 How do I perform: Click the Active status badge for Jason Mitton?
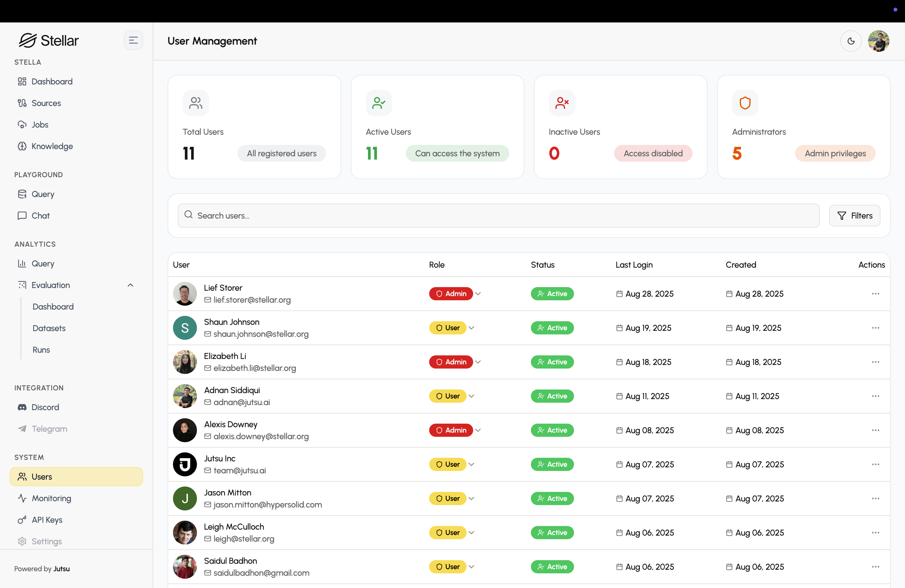click(552, 498)
